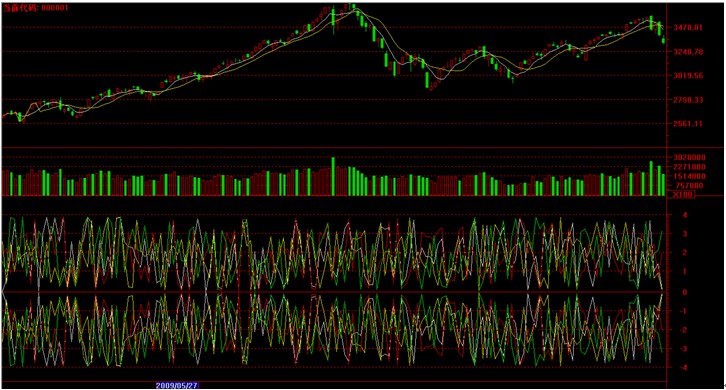Click the indicator scale label -2
726x390 pixels.
(684, 330)
